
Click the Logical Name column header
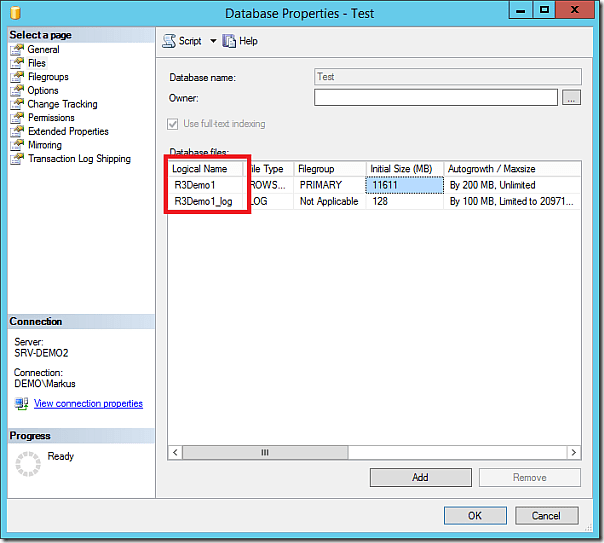click(206, 169)
